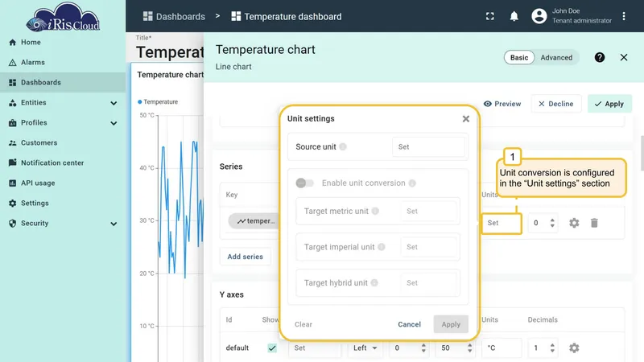Screen dimensions: 644x362
Task: Toggle Enable unit conversion switch
Action: [x=305, y=183]
